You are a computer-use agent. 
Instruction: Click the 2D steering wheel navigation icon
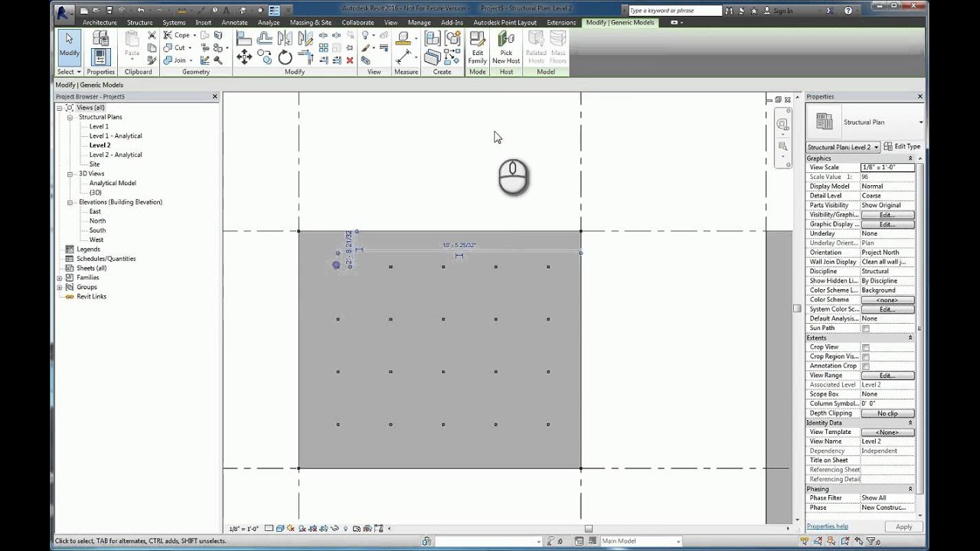pos(782,124)
